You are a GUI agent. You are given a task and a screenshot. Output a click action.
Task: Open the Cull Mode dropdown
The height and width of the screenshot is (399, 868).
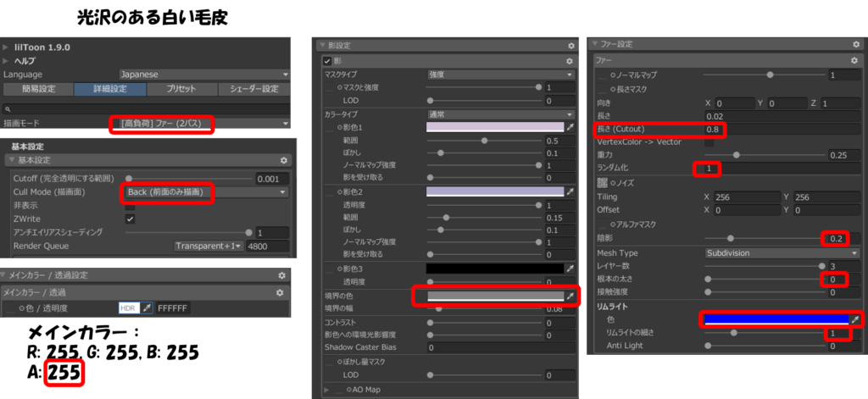205,192
